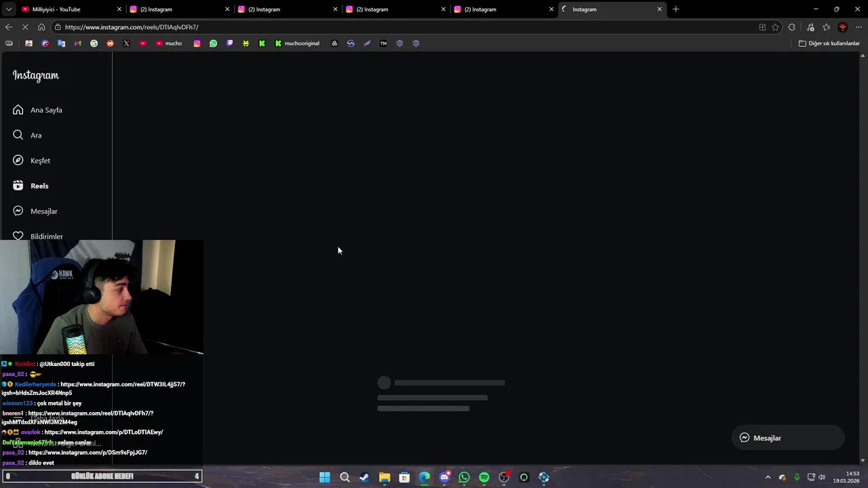The image size is (868, 488).
Task: Open favorites list icon
Action: pyautogui.click(x=826, y=27)
